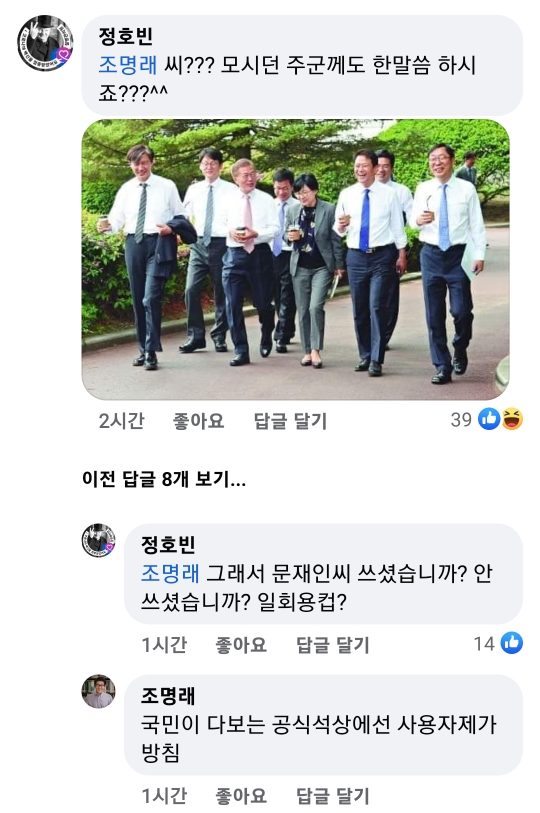Image resolution: width=540 pixels, height=813 pixels.
Task: Click the thumbs-up reaction icon beside 14
Action: click(x=511, y=643)
